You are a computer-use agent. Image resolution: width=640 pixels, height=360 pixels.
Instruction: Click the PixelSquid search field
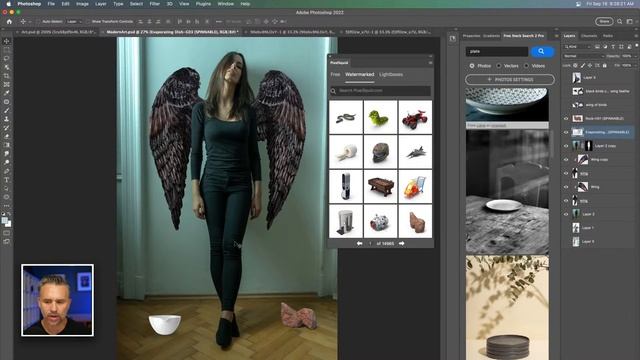[x=380, y=91]
